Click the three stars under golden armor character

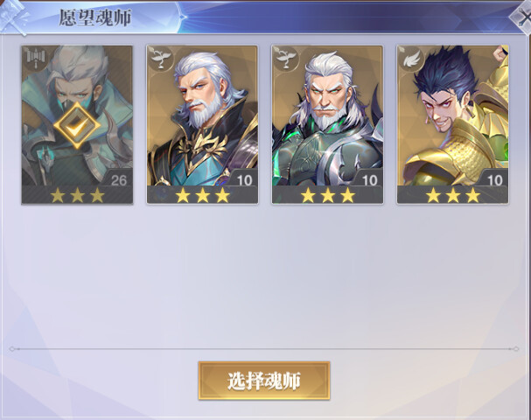coord(453,195)
